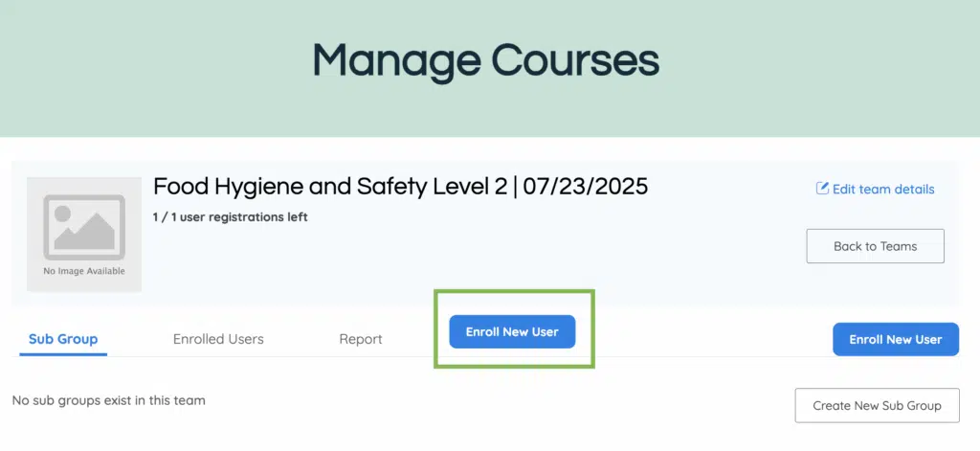Click the Manage Courses page heading
The height and width of the screenshot is (451, 980).
pyautogui.click(x=486, y=60)
